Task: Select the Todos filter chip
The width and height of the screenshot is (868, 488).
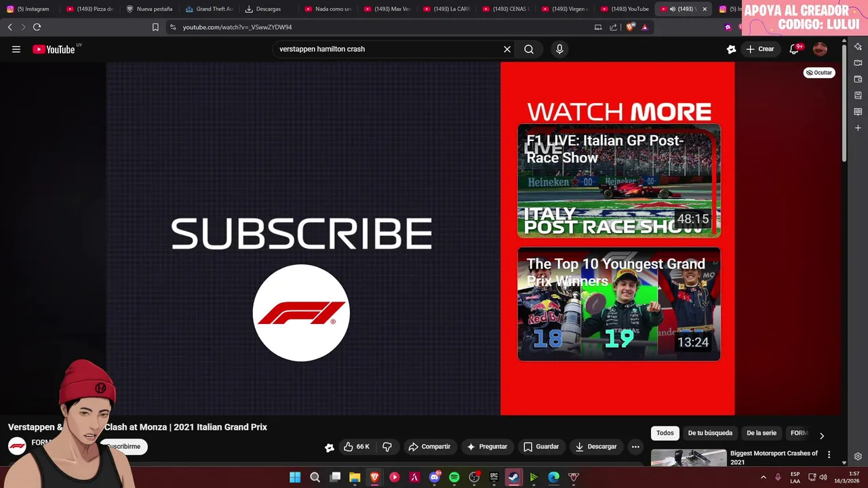Action: (665, 433)
